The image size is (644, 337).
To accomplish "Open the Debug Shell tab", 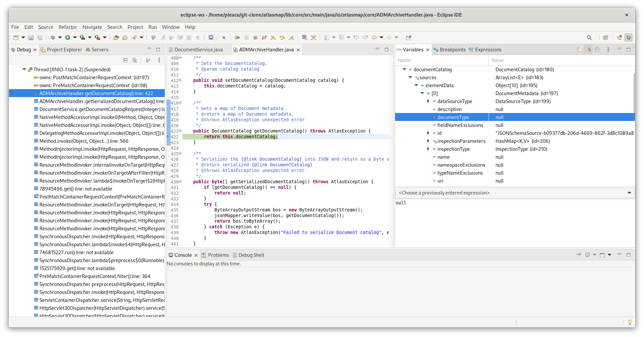I will click(x=249, y=255).
